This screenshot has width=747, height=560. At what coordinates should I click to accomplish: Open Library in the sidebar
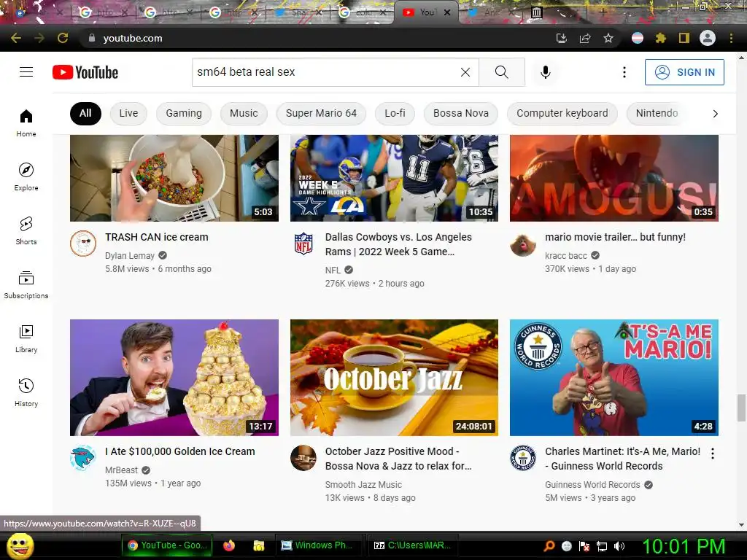coord(26,338)
